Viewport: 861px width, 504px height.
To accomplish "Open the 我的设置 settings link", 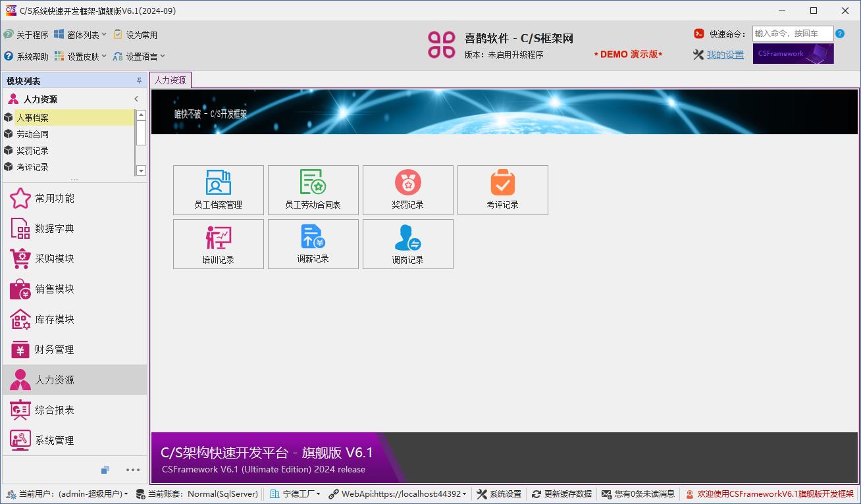I will pos(725,55).
